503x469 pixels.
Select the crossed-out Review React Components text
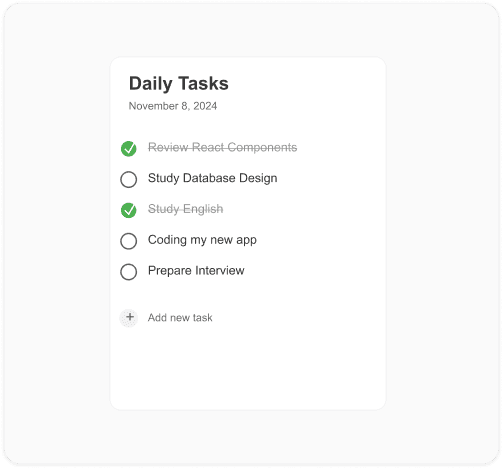[x=222, y=147]
